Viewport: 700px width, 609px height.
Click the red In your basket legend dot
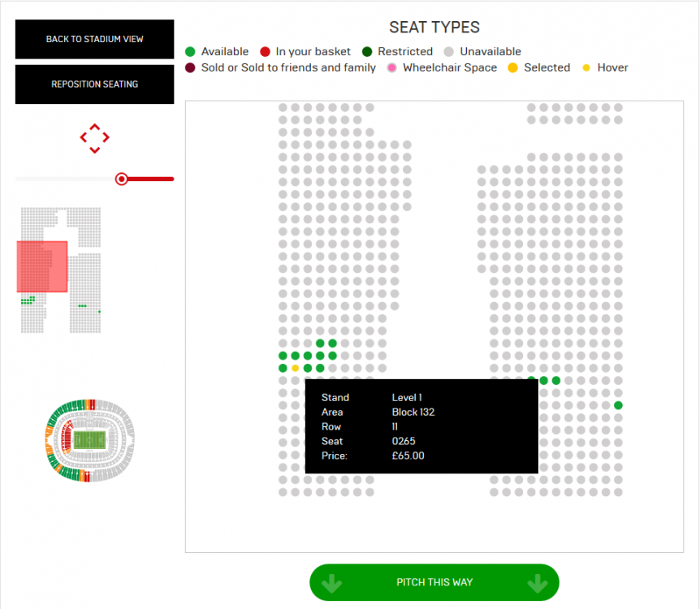[x=266, y=52]
